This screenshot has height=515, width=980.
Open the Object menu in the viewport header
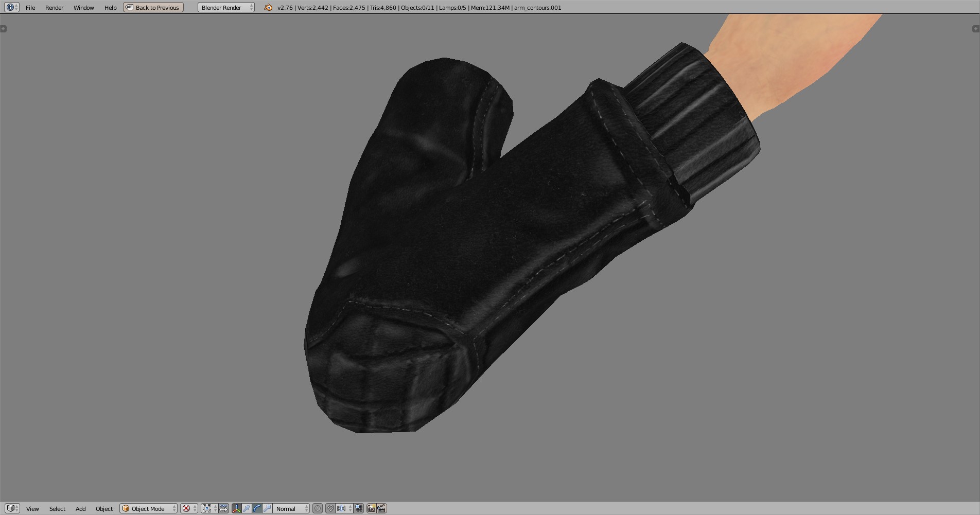click(104, 509)
